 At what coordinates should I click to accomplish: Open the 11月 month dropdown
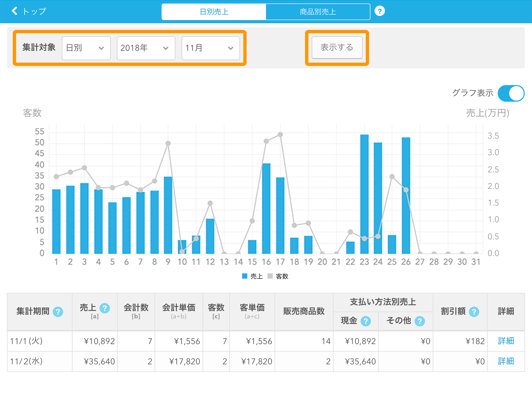pos(211,48)
